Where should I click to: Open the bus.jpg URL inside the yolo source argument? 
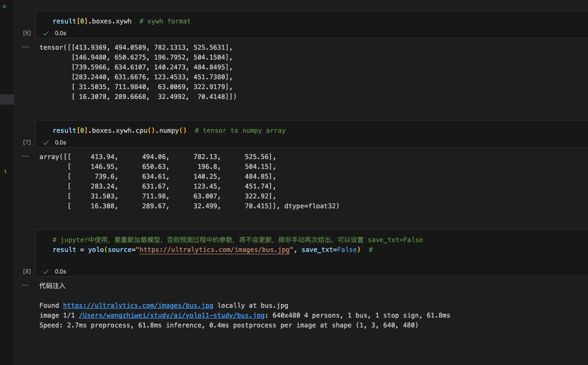coord(214,250)
